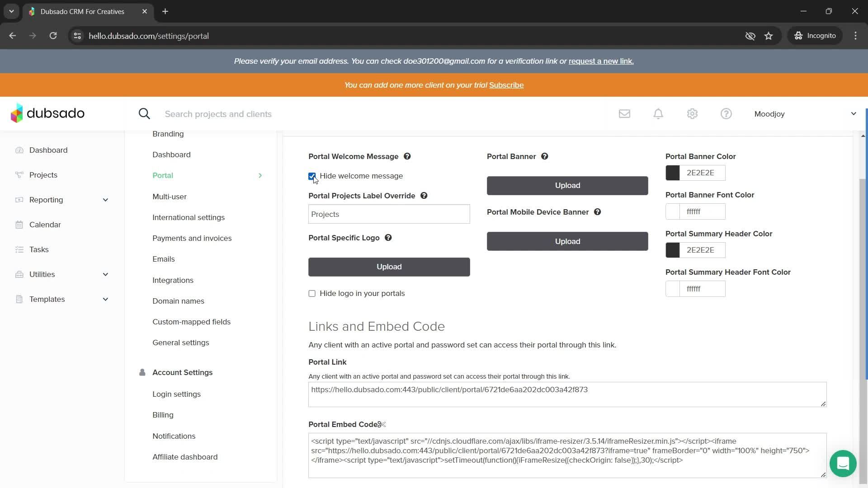Bookmark this page with the star
The height and width of the screenshot is (488, 868).
(x=769, y=36)
